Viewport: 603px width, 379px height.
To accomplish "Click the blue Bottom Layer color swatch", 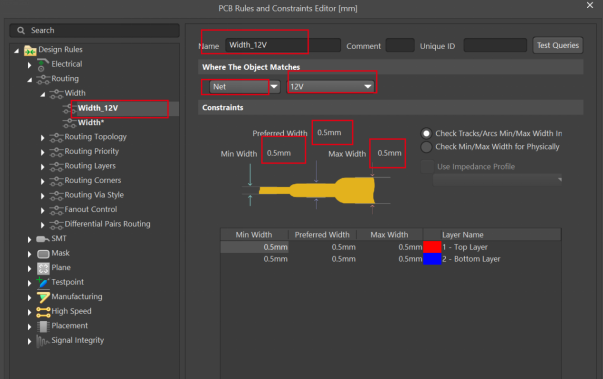I will [x=432, y=259].
